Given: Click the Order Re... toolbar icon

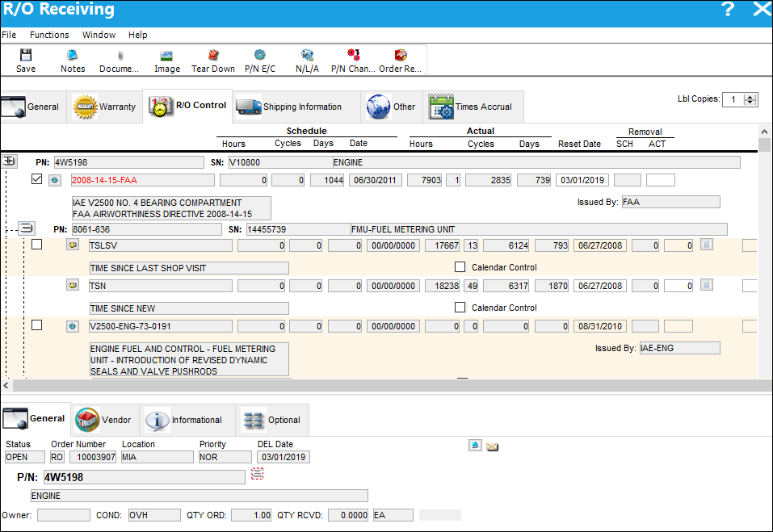Looking at the screenshot, I should [x=401, y=60].
